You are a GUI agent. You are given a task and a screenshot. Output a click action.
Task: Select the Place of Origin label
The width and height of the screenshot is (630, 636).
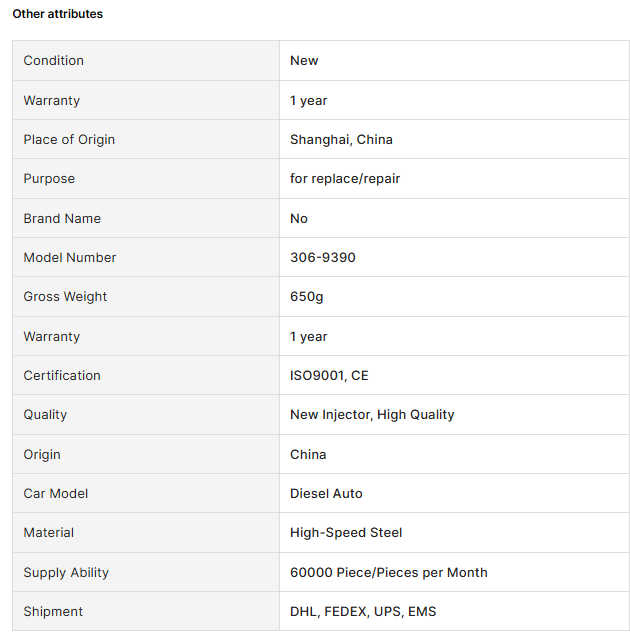coord(69,140)
